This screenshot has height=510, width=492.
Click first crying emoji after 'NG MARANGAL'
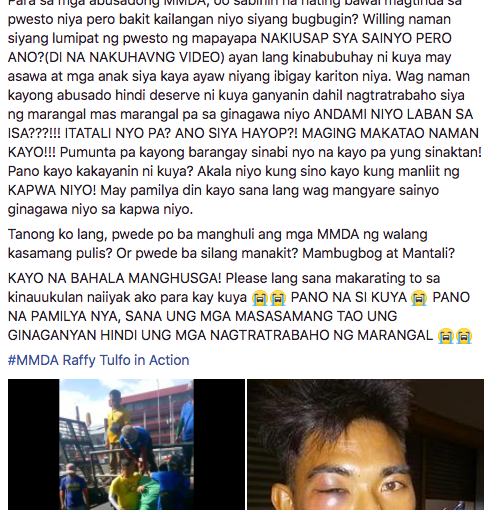point(446,336)
